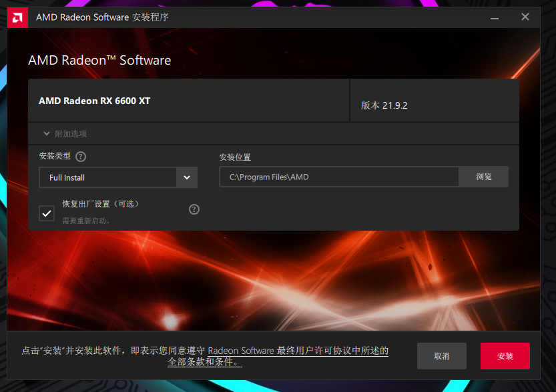This screenshot has height=392, width=556.
Task: Click the 浏览 browse button
Action: click(483, 177)
